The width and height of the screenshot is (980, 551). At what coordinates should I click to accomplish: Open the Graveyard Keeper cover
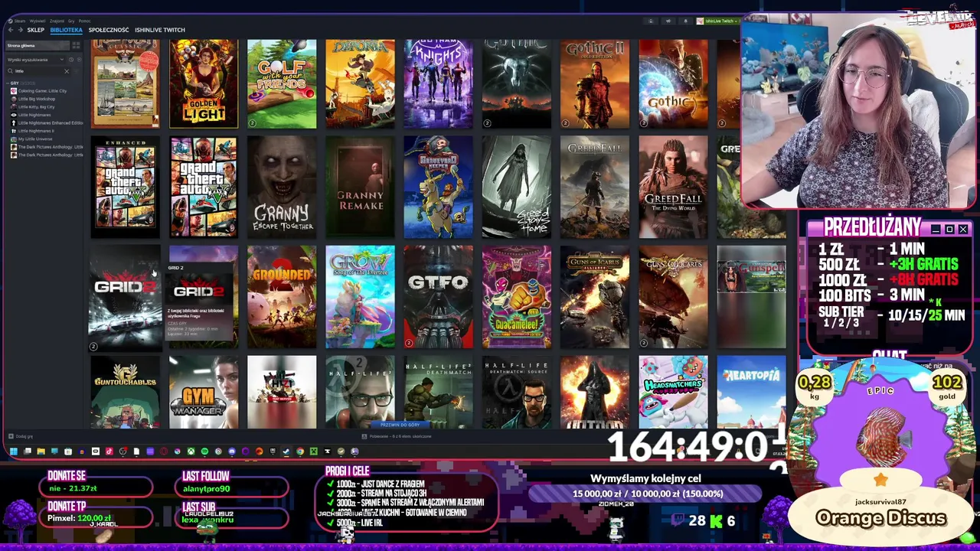click(438, 187)
